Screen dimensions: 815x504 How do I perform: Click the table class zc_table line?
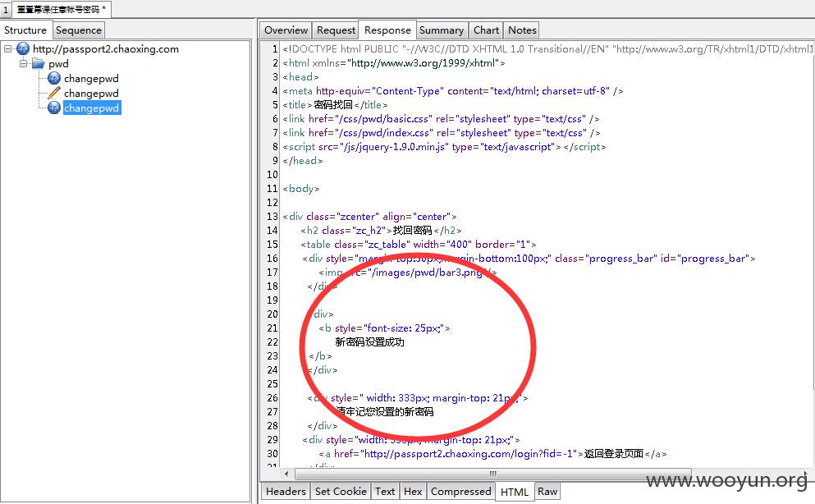tap(418, 245)
